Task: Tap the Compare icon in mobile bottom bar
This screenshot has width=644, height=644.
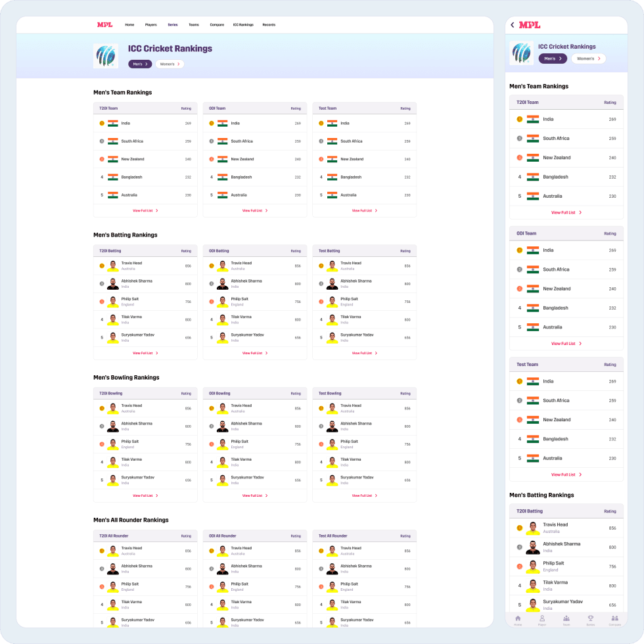Action: click(615, 618)
